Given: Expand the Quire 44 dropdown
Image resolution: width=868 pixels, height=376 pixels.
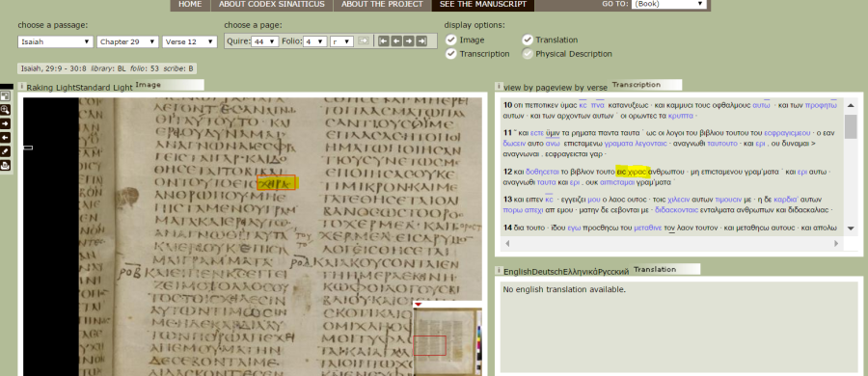Looking at the screenshot, I should pos(264,41).
